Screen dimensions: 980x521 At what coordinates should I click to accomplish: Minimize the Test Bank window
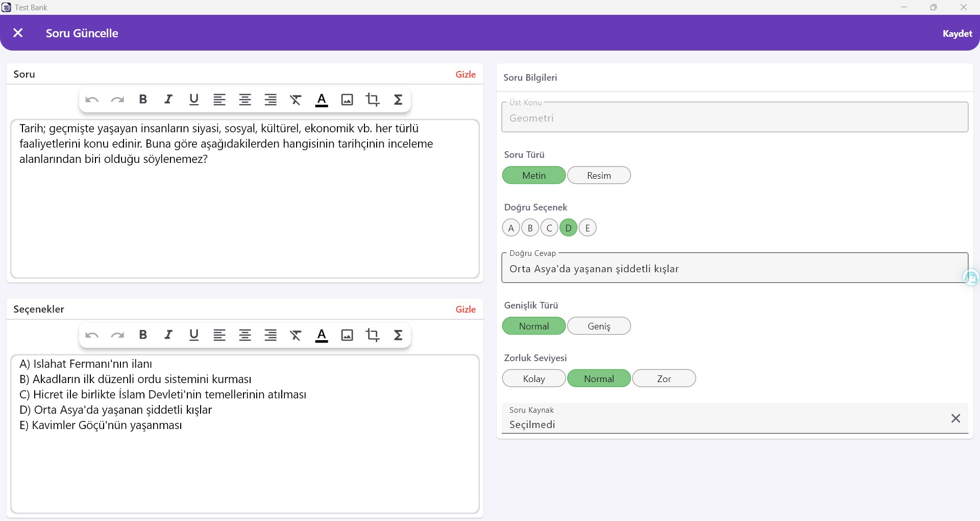tap(904, 7)
